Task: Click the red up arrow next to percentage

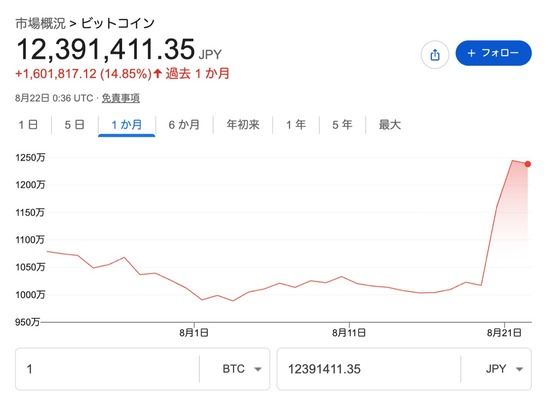Action: click(x=157, y=74)
